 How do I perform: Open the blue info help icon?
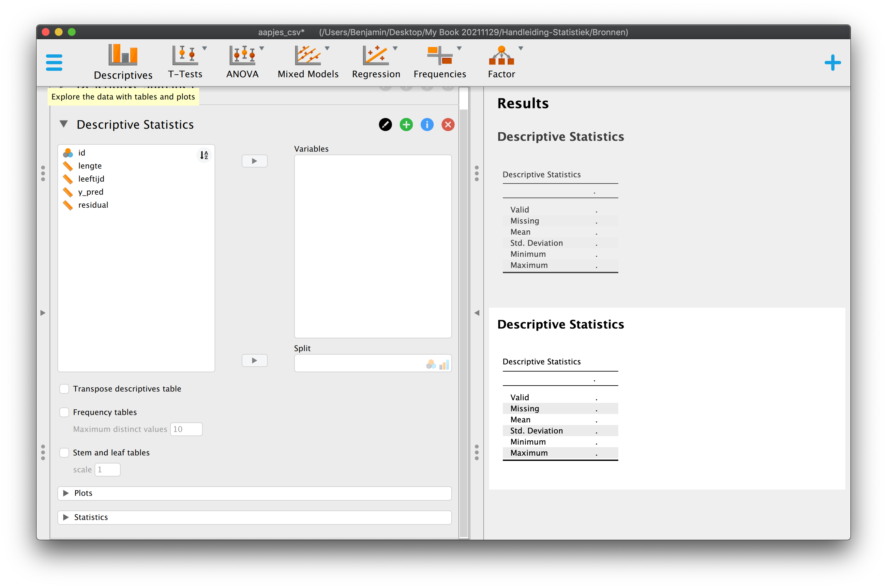427,125
